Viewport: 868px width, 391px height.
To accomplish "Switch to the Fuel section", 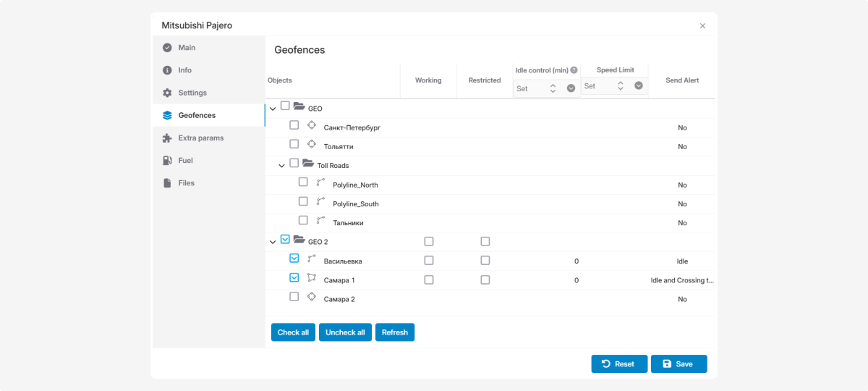I will [187, 160].
